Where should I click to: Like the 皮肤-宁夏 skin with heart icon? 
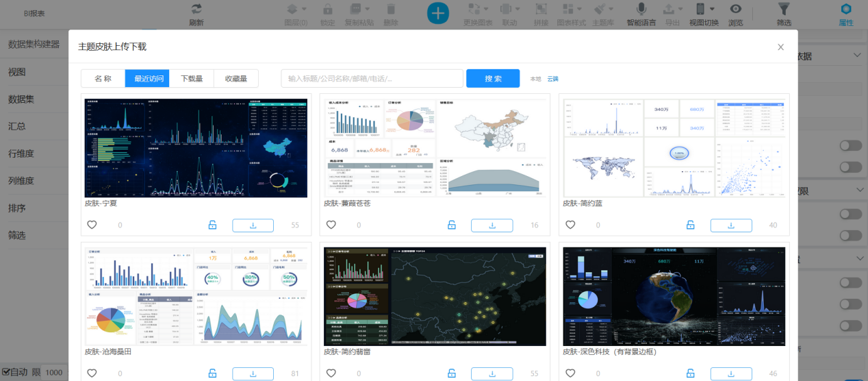point(91,225)
